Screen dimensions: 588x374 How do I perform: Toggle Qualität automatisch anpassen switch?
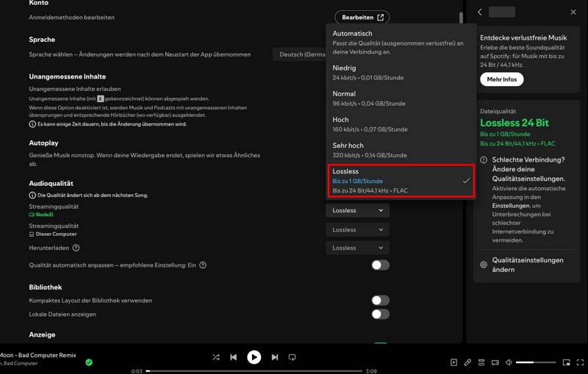[380, 265]
